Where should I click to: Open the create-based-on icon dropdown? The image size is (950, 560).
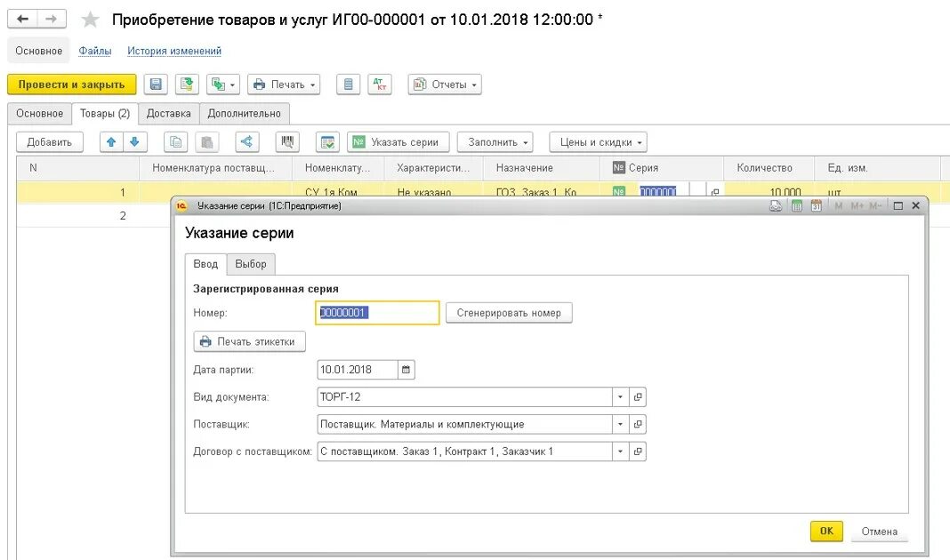pos(223,84)
